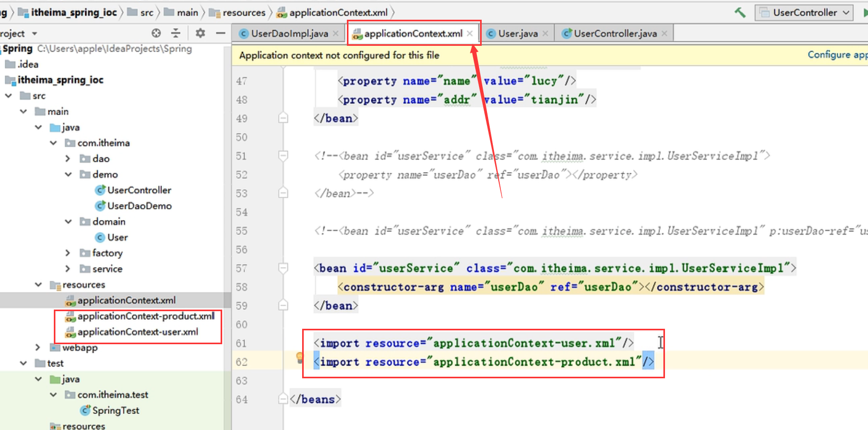868x430 pixels.
Task: Collapse the src folder
Action: pos(9,96)
